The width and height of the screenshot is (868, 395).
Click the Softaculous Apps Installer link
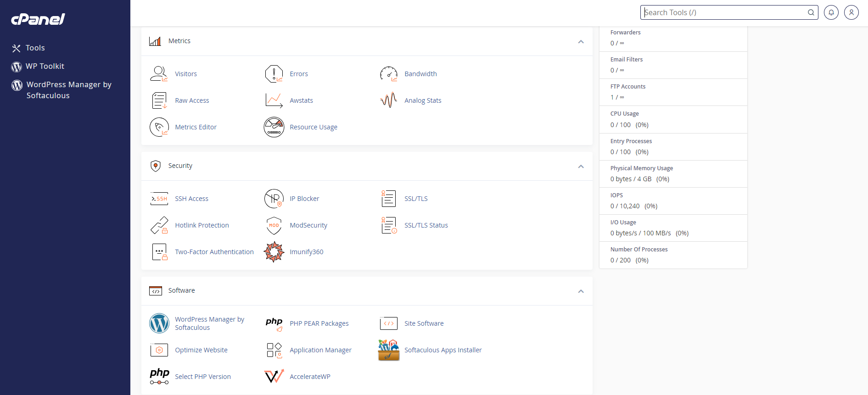pyautogui.click(x=443, y=350)
